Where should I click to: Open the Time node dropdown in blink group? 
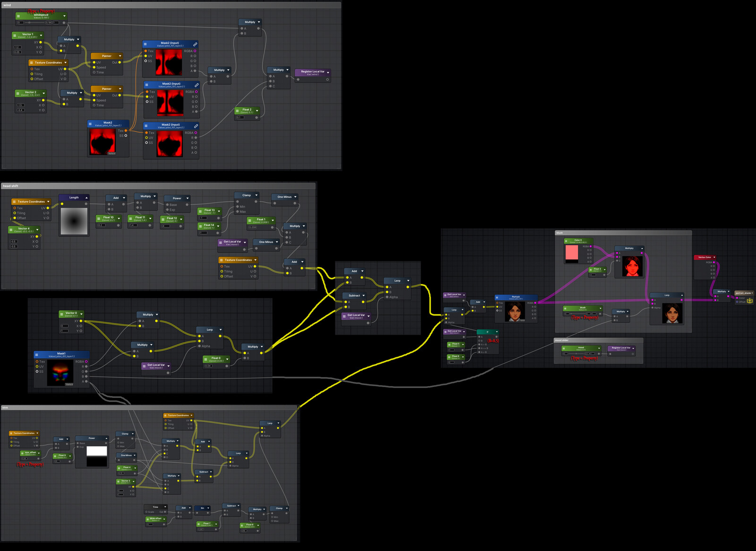(165, 507)
